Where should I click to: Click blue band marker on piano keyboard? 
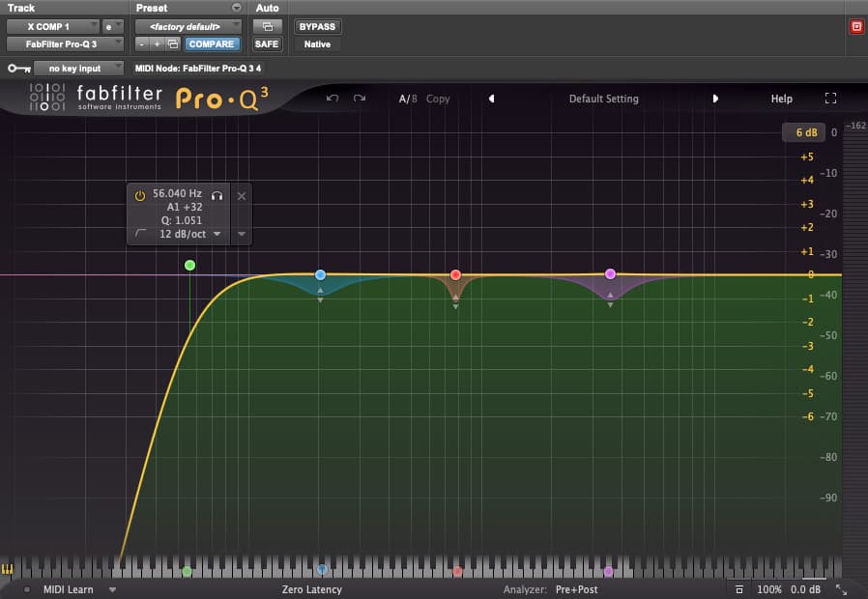click(x=322, y=569)
